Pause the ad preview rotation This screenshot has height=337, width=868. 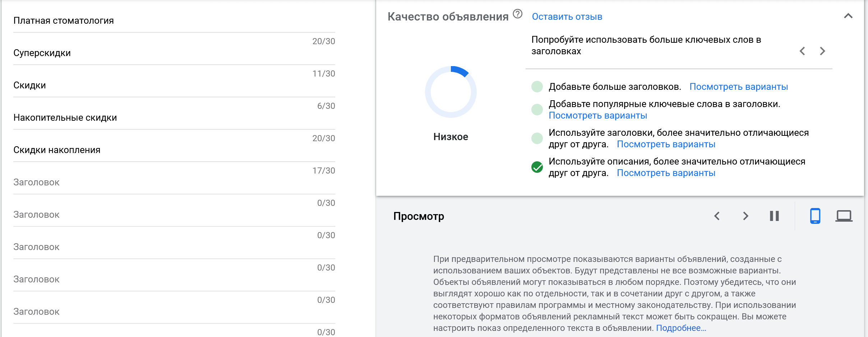(774, 216)
